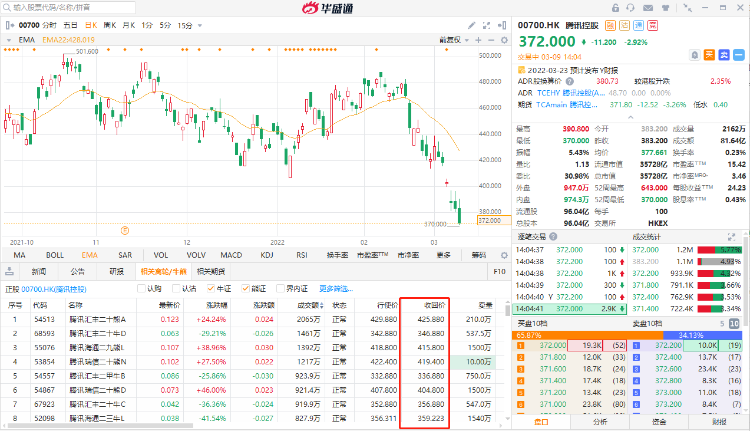The width and height of the screenshot is (750, 431).
Task: Open the 研报 research reports tab
Action: pyautogui.click(x=116, y=271)
